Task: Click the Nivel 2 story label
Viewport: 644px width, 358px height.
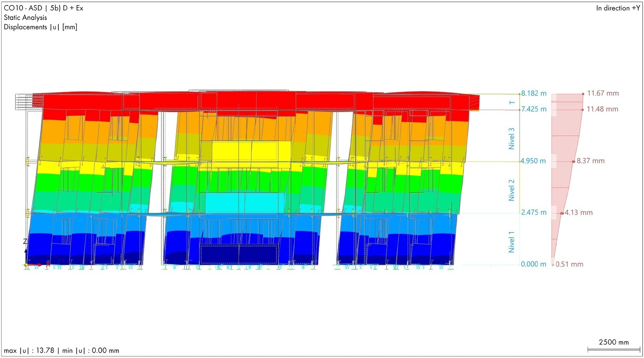Action: pos(512,190)
